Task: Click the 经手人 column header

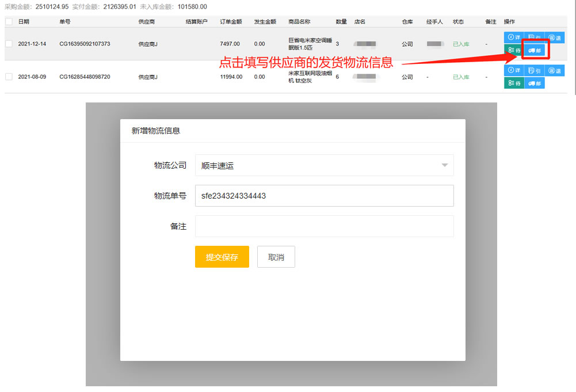Action: pos(434,22)
